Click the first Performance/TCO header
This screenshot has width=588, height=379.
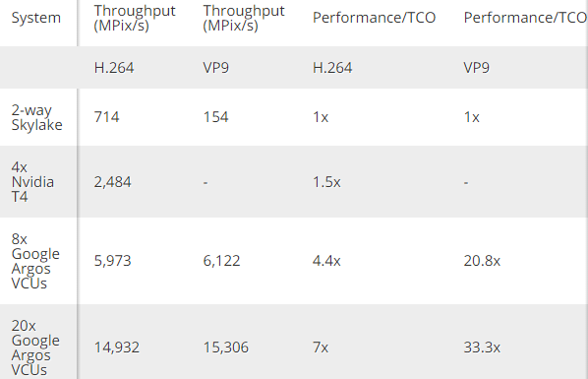[x=374, y=18]
